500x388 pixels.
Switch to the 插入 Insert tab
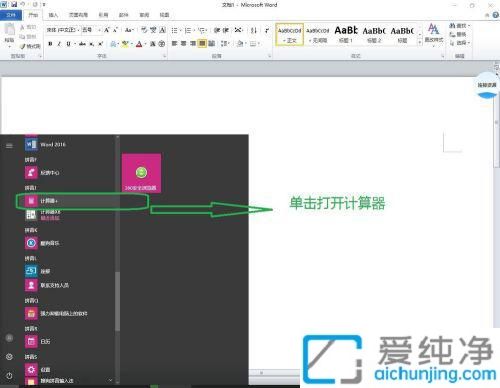coord(53,15)
